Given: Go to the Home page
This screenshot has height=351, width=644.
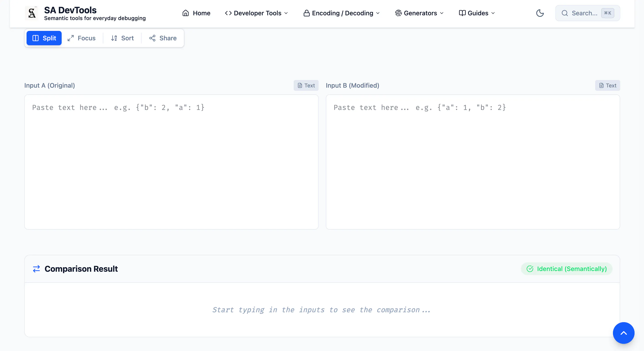Looking at the screenshot, I should pyautogui.click(x=196, y=13).
